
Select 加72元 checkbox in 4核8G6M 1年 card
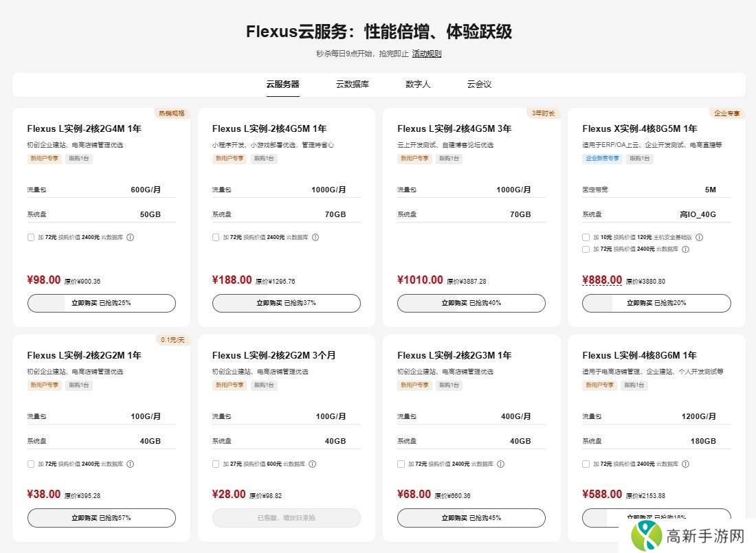coord(586,464)
